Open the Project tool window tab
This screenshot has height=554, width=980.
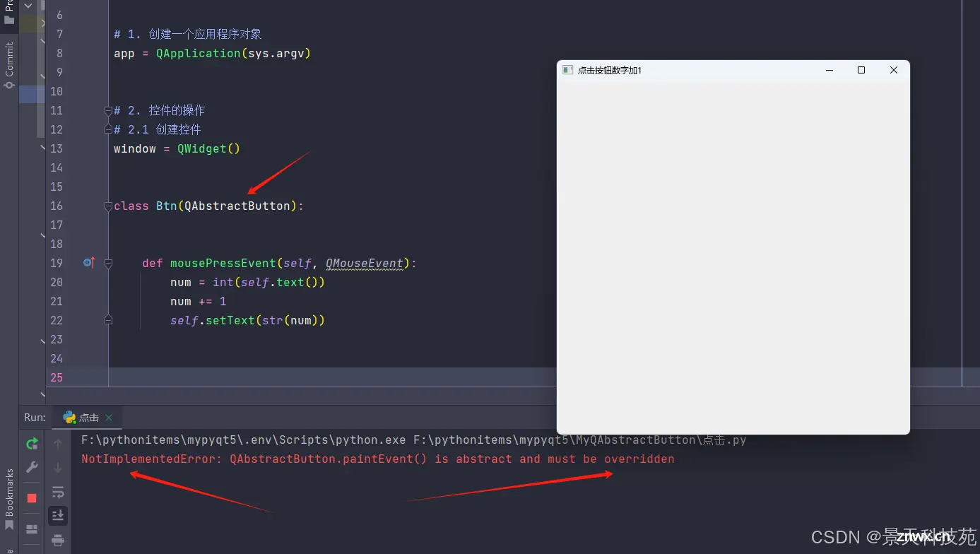9,13
